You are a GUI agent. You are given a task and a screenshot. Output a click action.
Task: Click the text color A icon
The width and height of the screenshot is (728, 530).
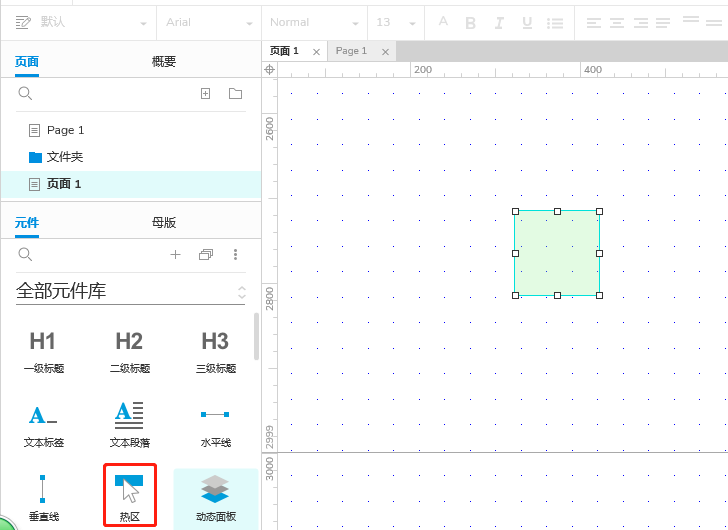(443, 21)
